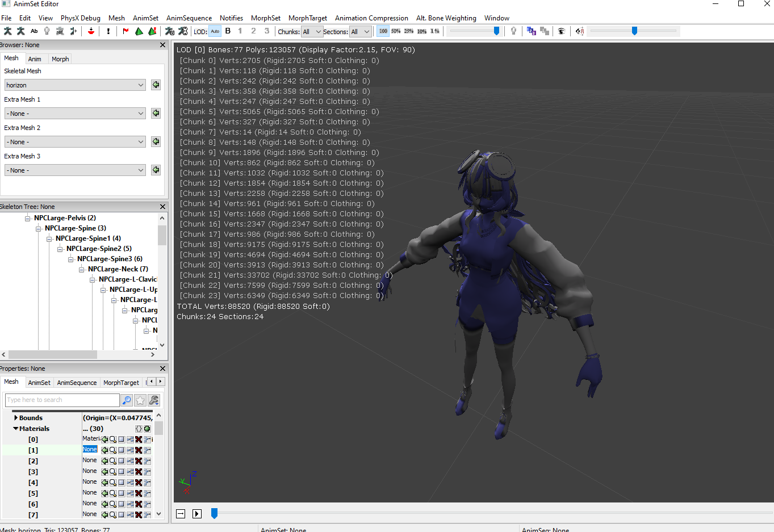Viewport: 774px width, 532px height.
Task: Click the star favorites icon in Properties
Action: (x=140, y=400)
